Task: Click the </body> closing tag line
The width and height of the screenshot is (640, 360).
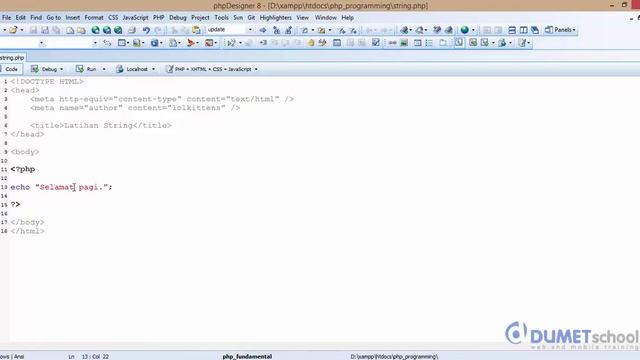Action: click(27, 222)
